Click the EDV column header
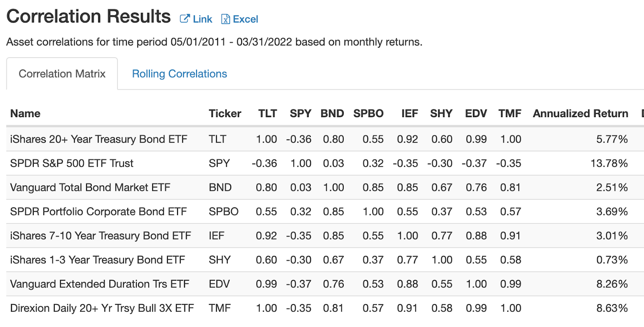Viewport: 644px width, 327px height. pos(476,114)
